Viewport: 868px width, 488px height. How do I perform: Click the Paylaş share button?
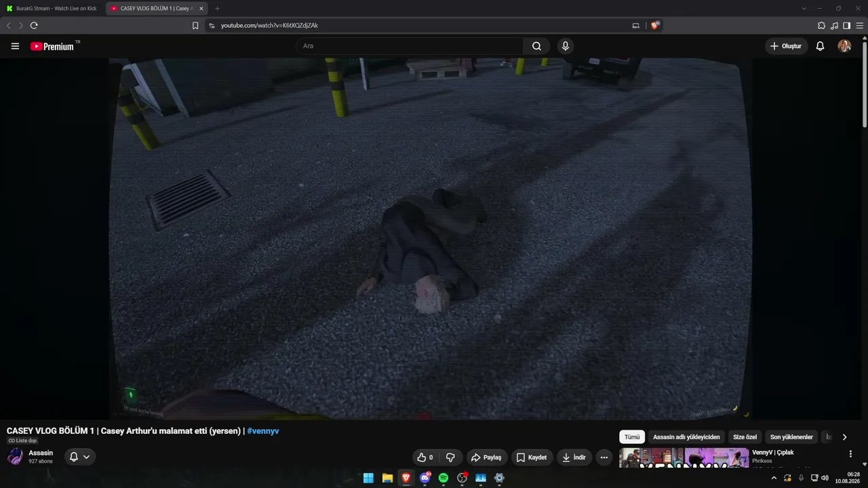tap(486, 457)
